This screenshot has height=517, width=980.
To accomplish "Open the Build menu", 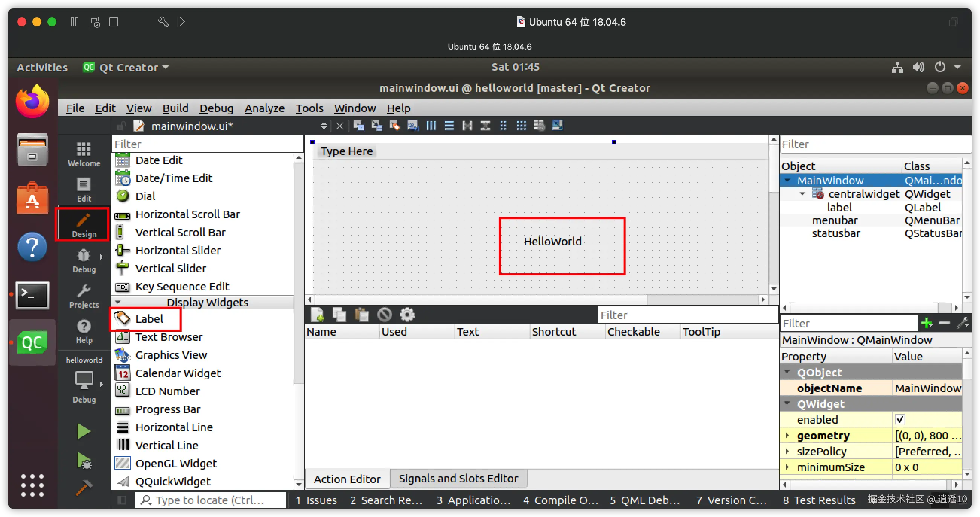I will 175,108.
